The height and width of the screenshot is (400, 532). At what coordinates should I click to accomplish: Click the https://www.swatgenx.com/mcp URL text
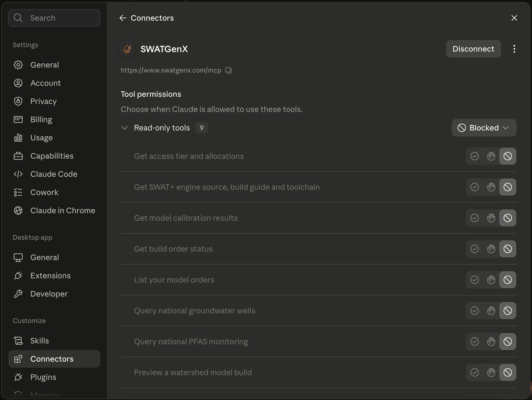171,70
